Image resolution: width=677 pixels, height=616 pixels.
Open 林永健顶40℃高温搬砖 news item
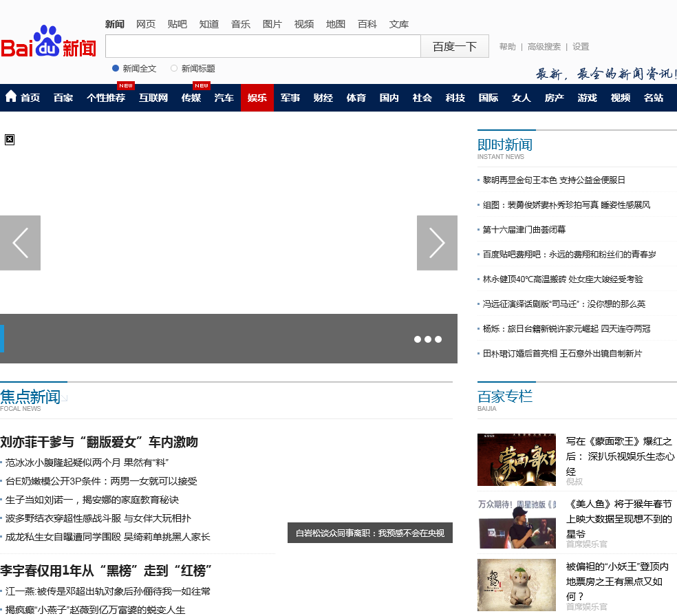[563, 279]
